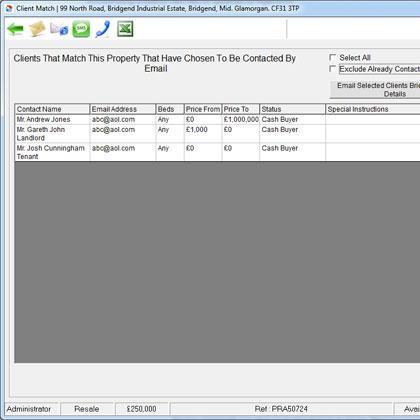
Task: Sort by Email Address column header
Action: [123, 109]
